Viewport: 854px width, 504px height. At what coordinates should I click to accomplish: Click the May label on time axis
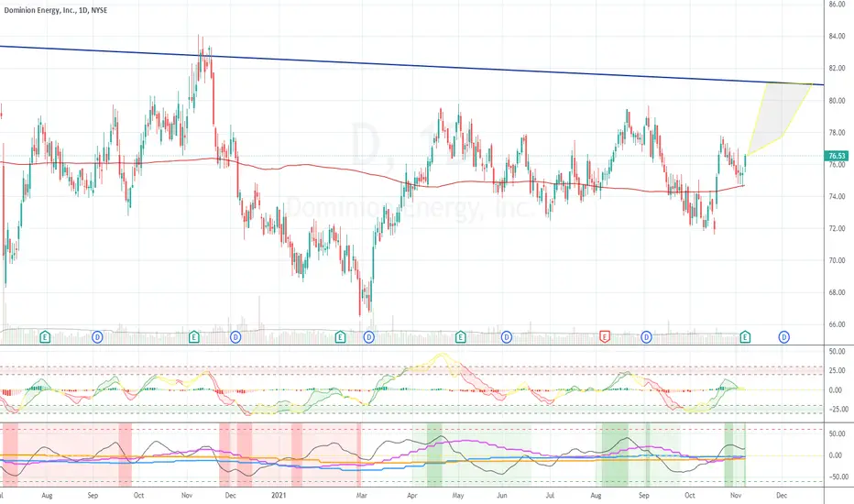pos(458,495)
